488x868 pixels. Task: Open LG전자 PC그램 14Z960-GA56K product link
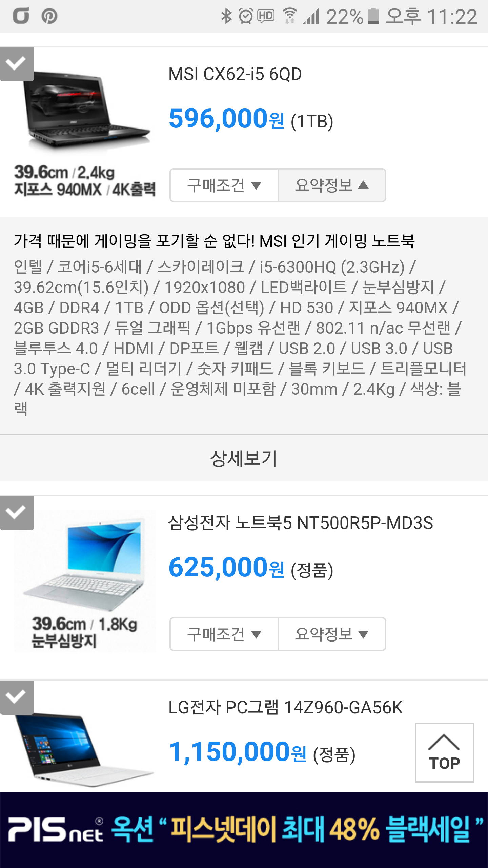pyautogui.click(x=286, y=707)
